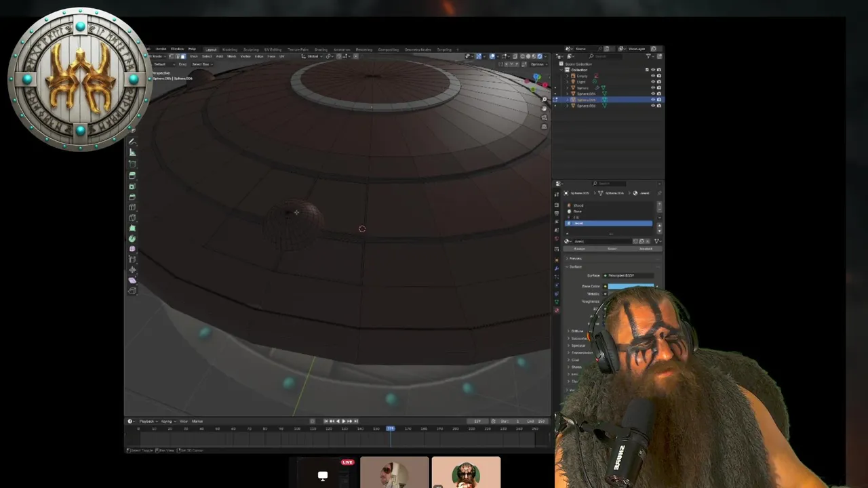
Task: Open the outliner filter dropdown
Action: [650, 56]
